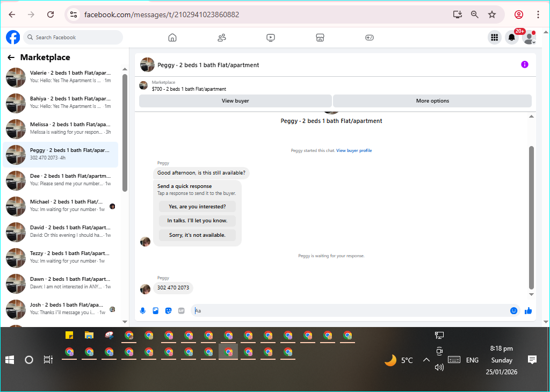
Task: Click the conversation list scroll down arrow
Action: click(x=125, y=322)
